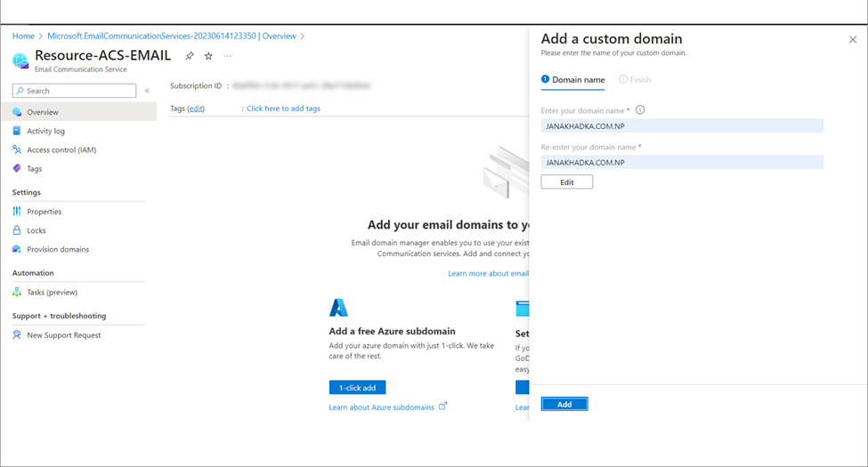The height and width of the screenshot is (467, 868).
Task: Pin the Resource-ACS-EMAIL resource
Action: point(190,56)
